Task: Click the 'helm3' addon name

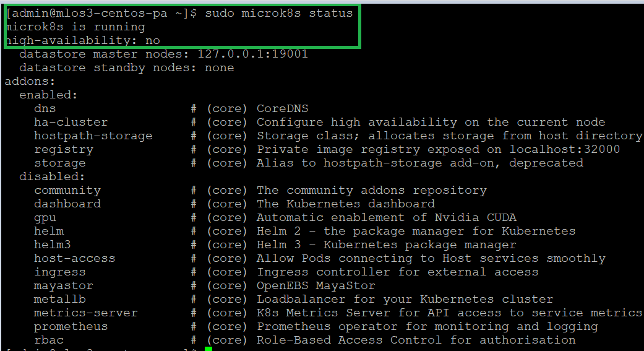Action: point(53,245)
